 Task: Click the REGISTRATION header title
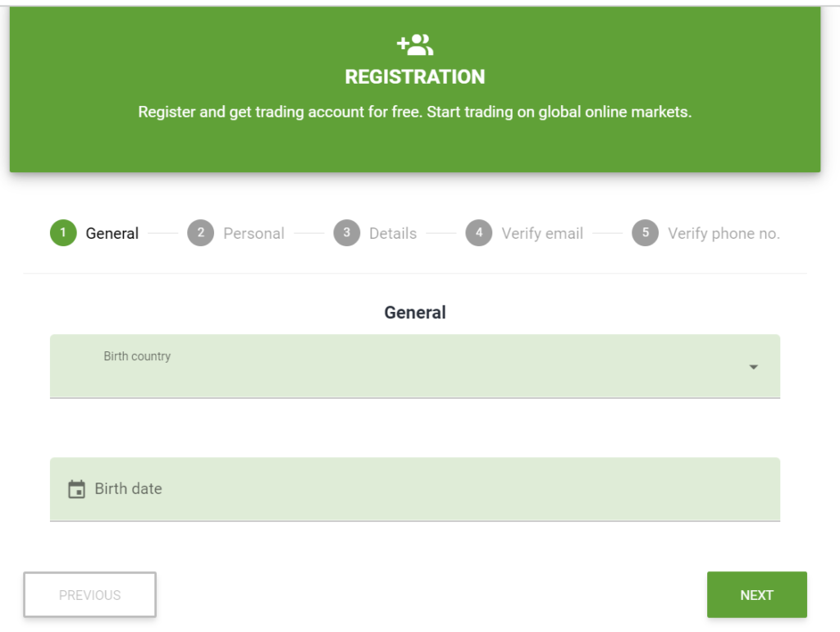click(x=415, y=76)
